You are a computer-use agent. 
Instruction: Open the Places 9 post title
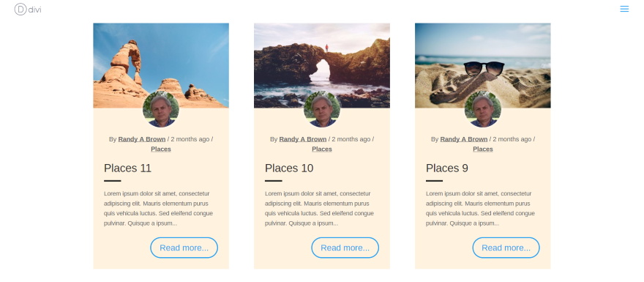coord(447,168)
